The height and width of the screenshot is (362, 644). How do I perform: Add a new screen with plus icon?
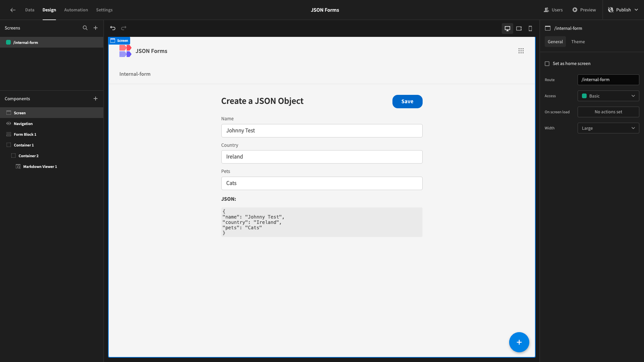96,28
